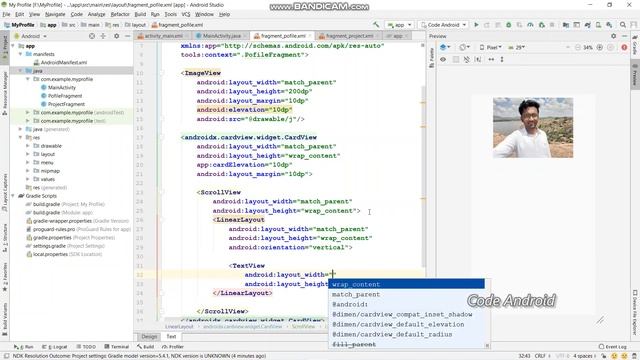Viewport: 640px width, 360px height.
Task: Open the AVD Manager icon in the toolbar
Action: pyautogui.click(x=598, y=25)
